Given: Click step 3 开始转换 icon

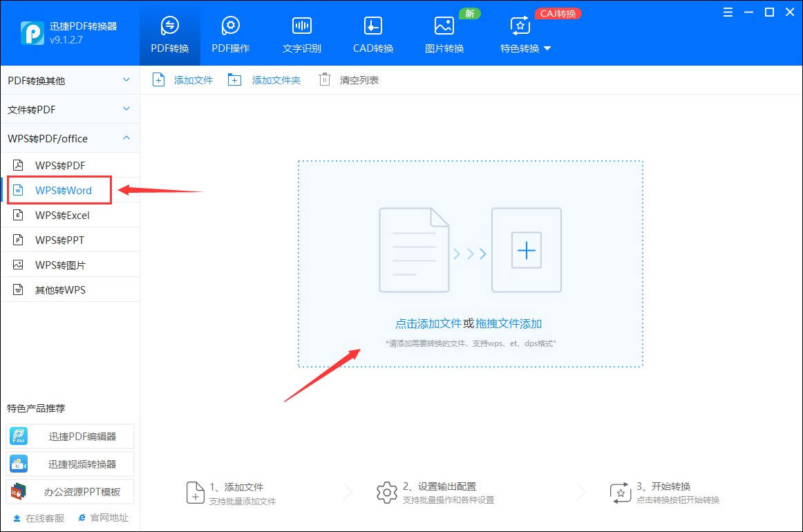Looking at the screenshot, I should 621,493.
